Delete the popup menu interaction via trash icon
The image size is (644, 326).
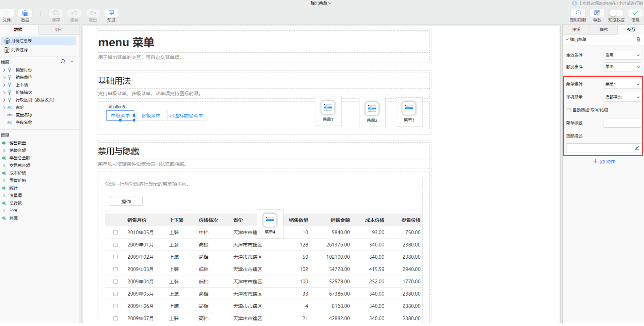point(638,39)
